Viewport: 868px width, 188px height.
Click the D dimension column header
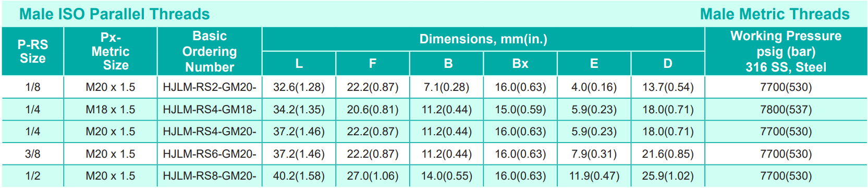[x=668, y=63]
